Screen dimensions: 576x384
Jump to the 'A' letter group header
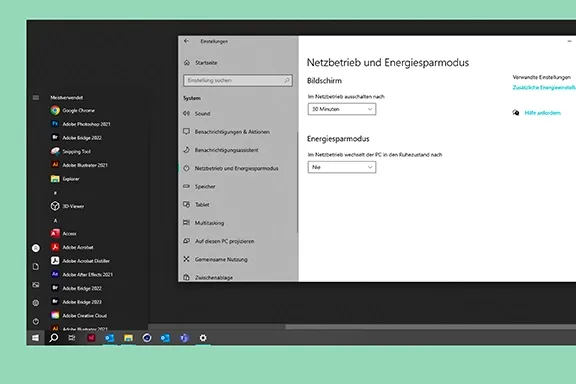[x=55, y=220]
